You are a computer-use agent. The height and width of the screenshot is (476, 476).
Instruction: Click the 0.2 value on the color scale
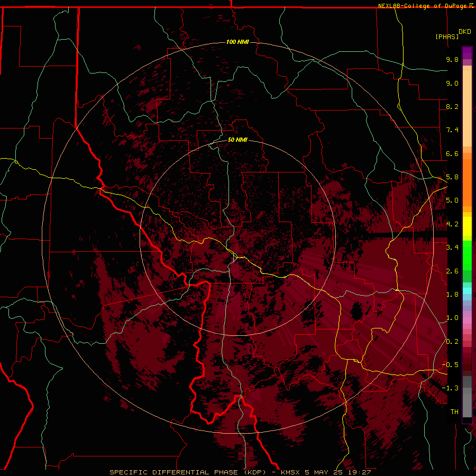click(x=452, y=341)
